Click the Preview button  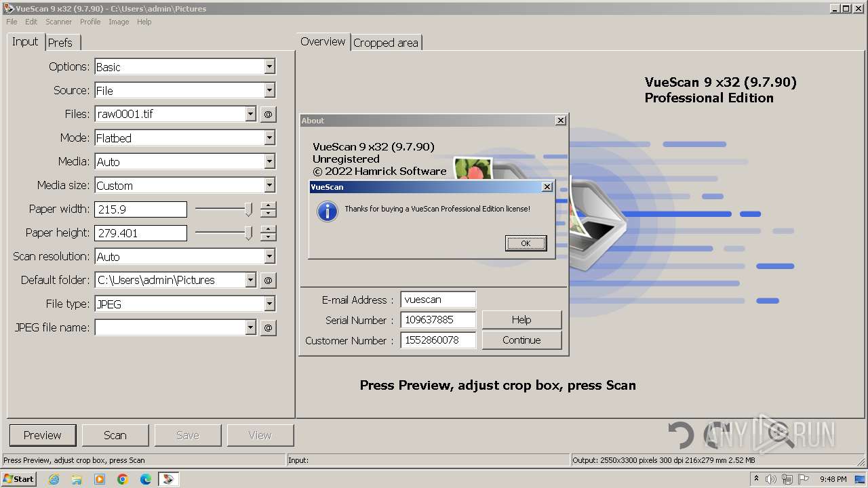click(42, 435)
